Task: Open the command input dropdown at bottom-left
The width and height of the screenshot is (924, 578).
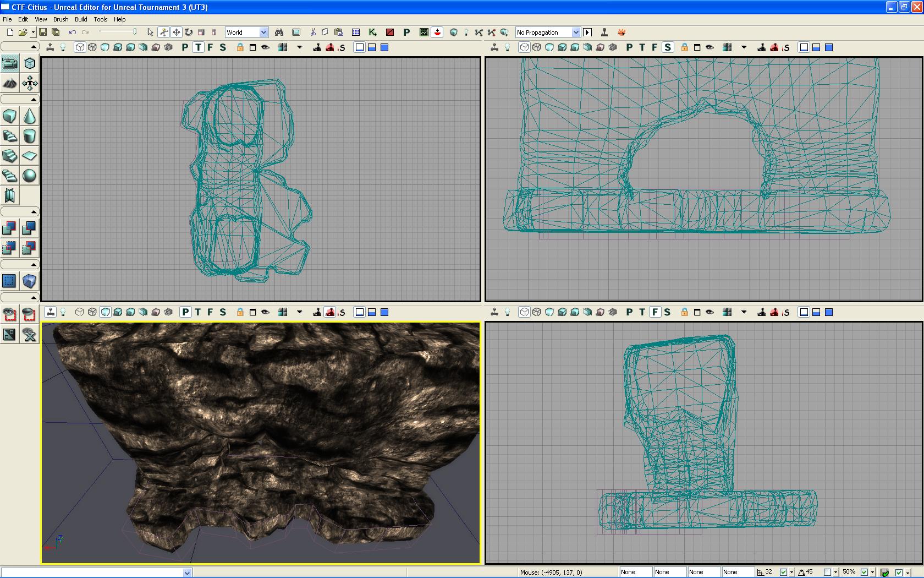Action: point(187,572)
